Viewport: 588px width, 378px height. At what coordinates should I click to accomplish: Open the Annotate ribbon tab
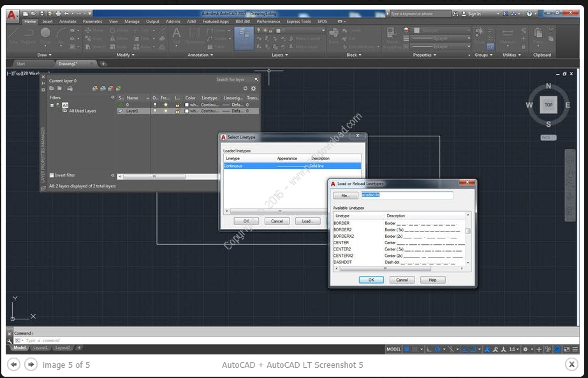tap(68, 22)
